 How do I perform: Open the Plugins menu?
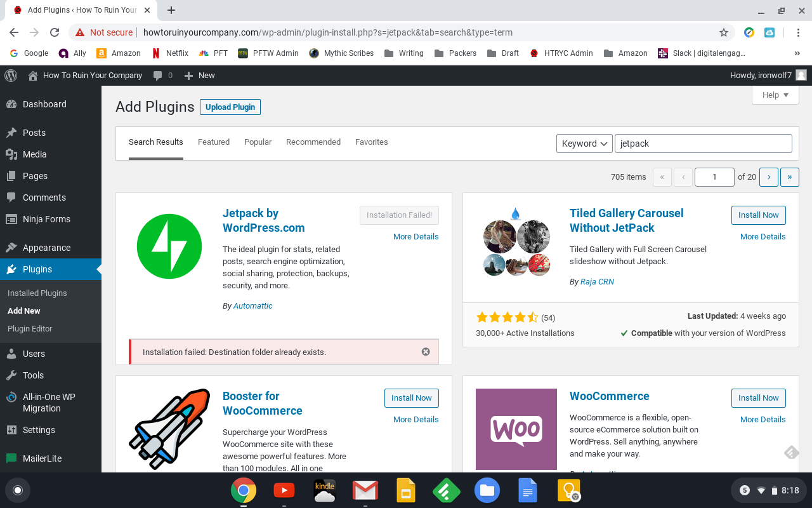pyautogui.click(x=51, y=269)
